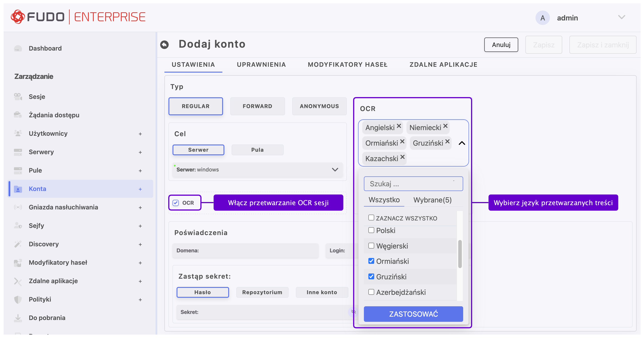Expand the Użytkownicy submenu plus
Viewport: 644px width, 340px height.
pos(140,134)
